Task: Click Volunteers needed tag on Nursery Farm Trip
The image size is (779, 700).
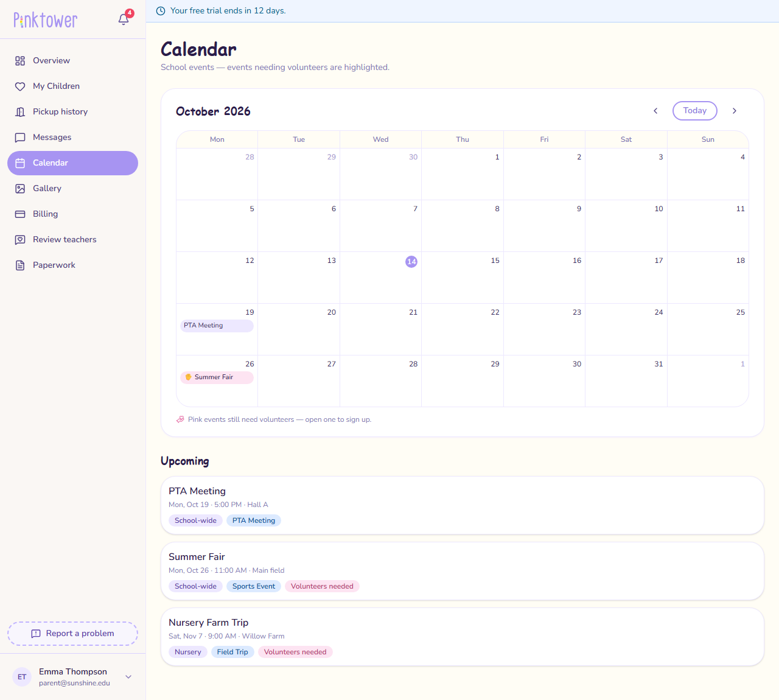Action: (x=295, y=652)
